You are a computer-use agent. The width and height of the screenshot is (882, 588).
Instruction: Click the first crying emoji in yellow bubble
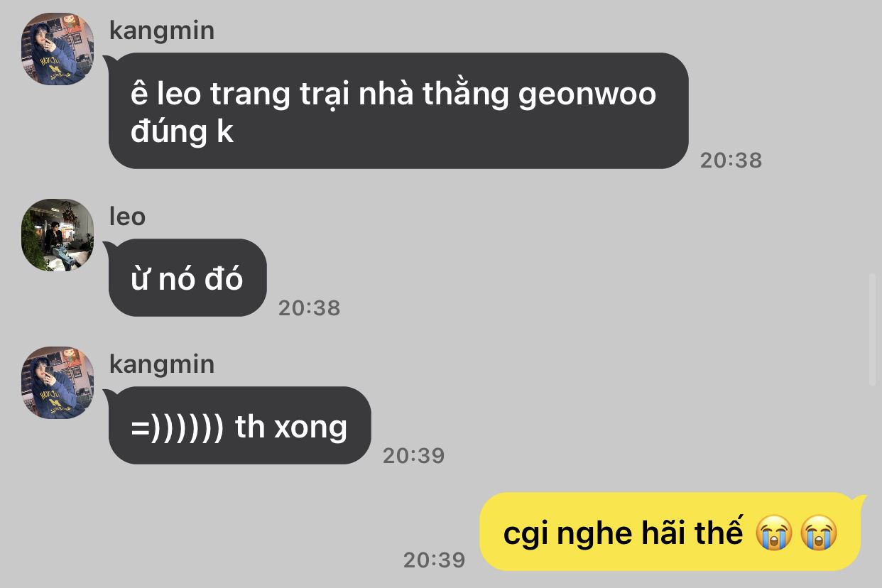(773, 533)
